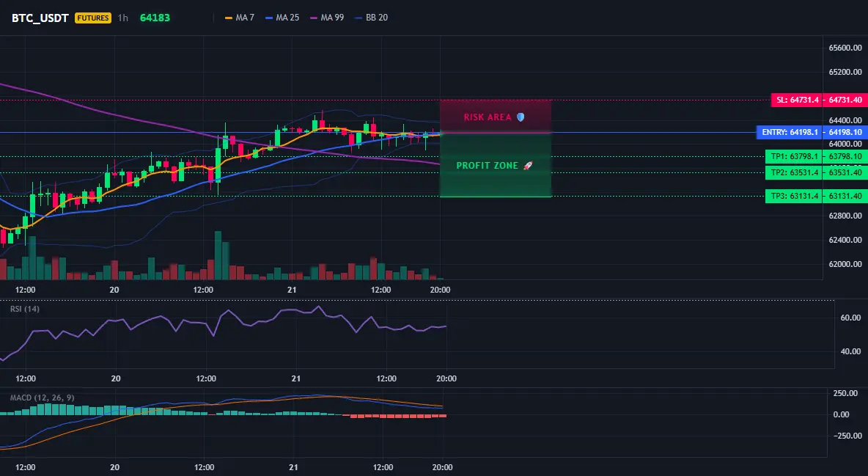
Task: Click the 250.00 MACD axis label
Action: (845, 393)
